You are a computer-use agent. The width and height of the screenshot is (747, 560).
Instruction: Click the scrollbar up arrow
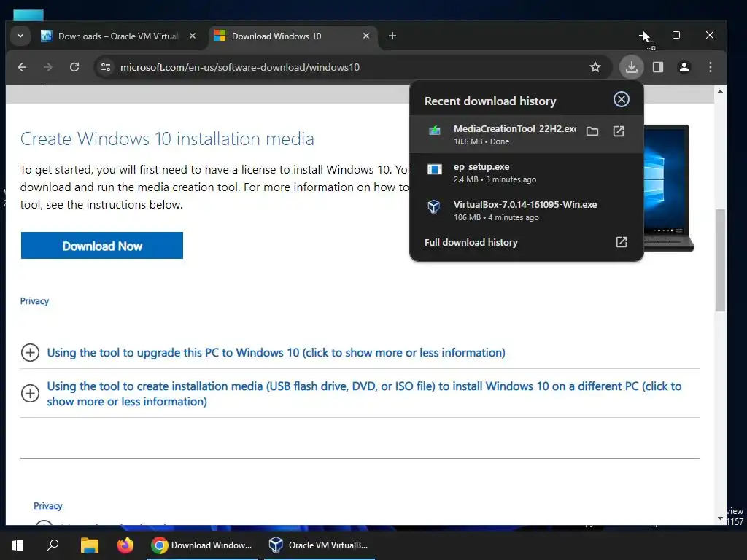pyautogui.click(x=720, y=90)
